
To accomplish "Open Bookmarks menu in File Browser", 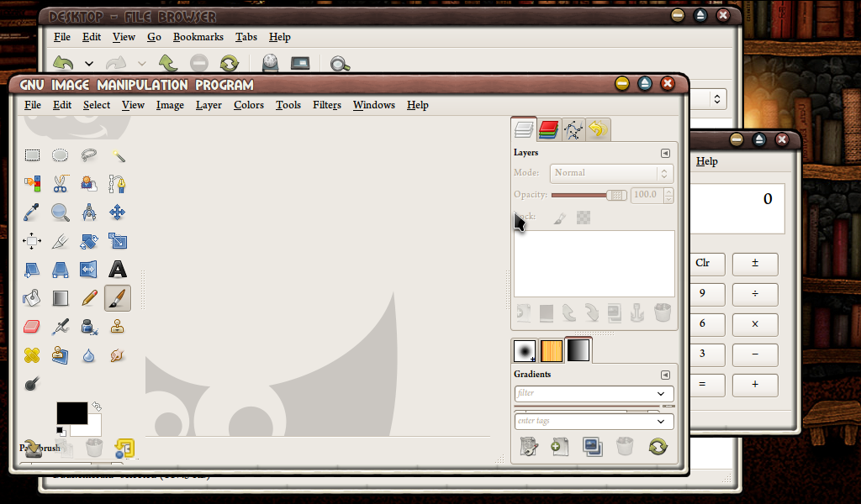I will 198,37.
